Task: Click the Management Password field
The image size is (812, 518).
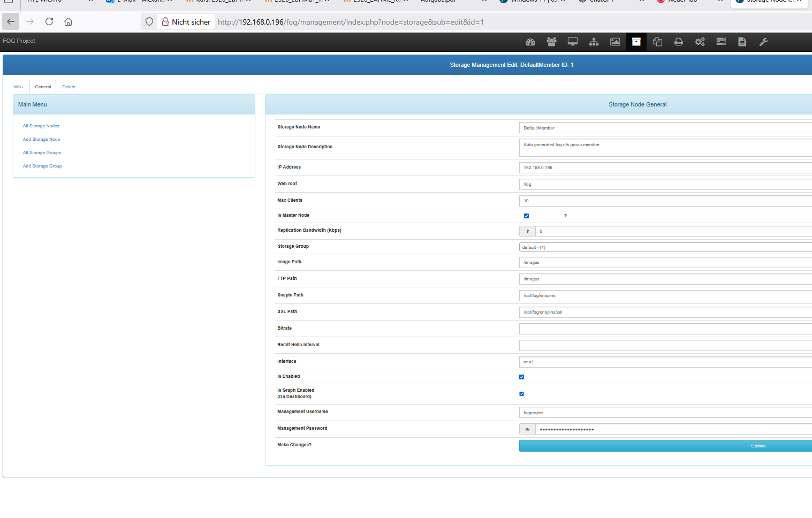Action: pos(673,429)
